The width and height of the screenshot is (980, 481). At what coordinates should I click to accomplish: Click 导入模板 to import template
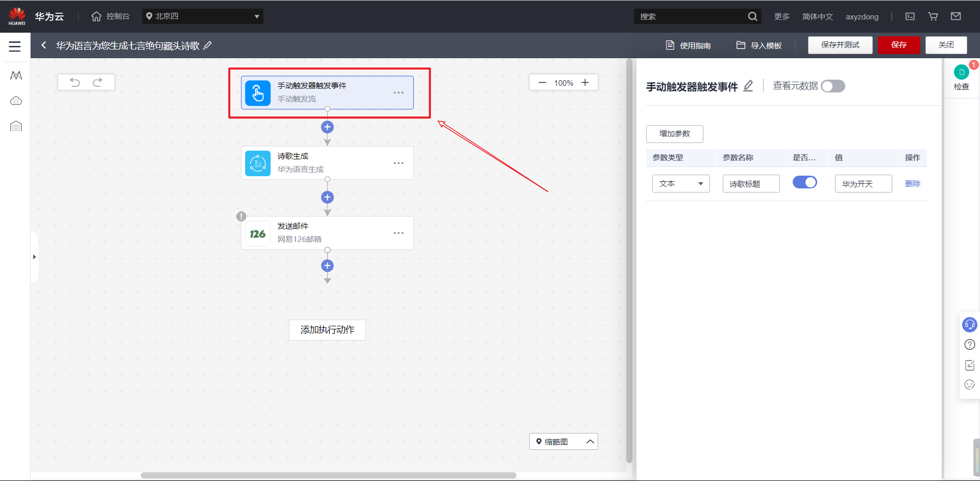click(759, 45)
